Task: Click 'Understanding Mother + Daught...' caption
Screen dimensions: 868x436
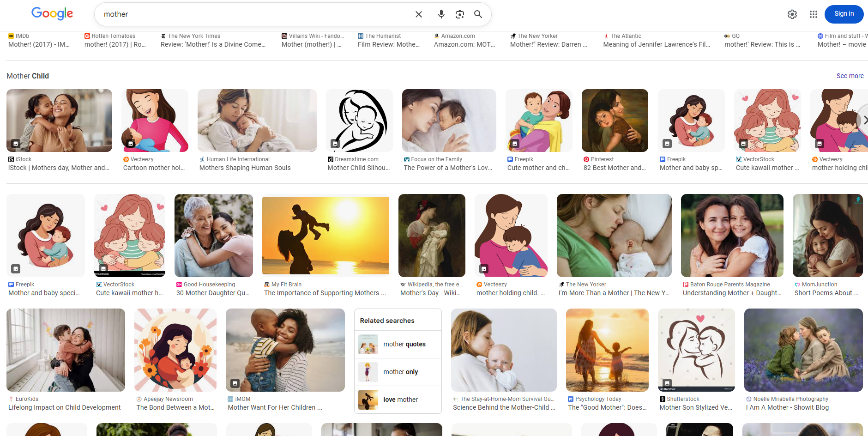Action: pos(732,293)
